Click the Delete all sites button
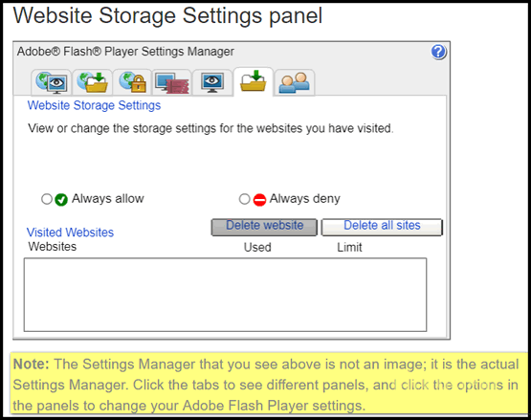531x420 pixels. pos(382,227)
